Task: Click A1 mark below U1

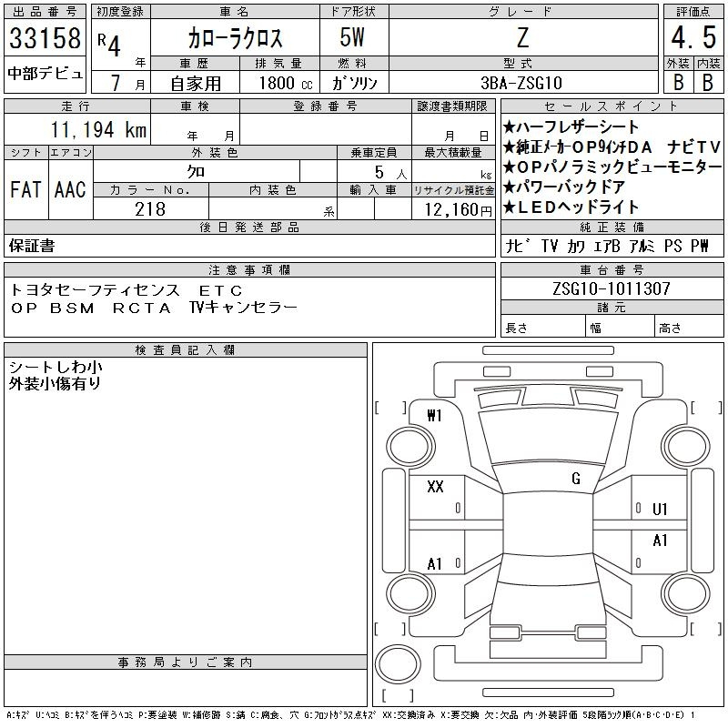Action: pyautogui.click(x=660, y=541)
